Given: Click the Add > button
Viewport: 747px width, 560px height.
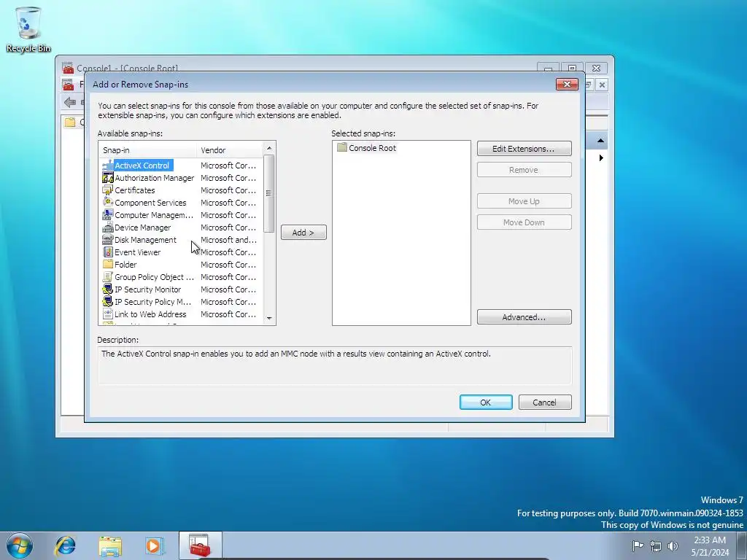Looking at the screenshot, I should click(303, 233).
